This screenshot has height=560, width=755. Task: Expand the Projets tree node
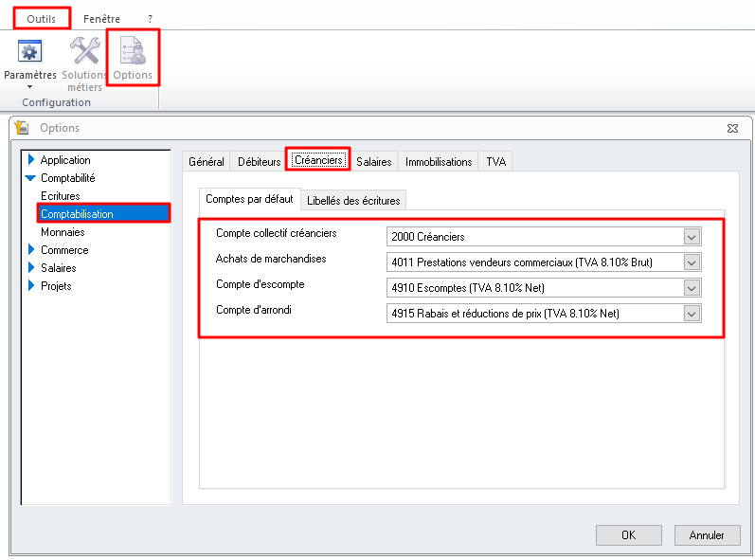click(30, 286)
